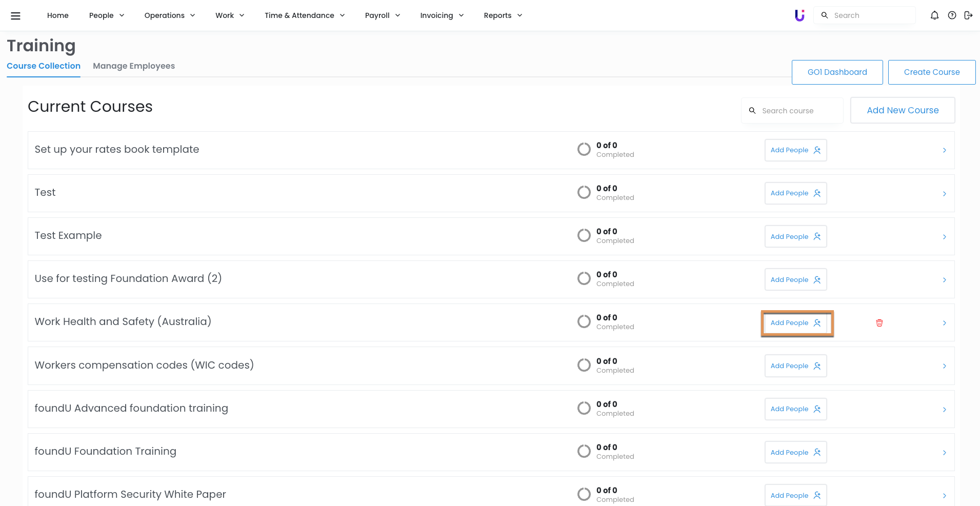Click the Create Course button
The image size is (980, 506).
(x=931, y=72)
